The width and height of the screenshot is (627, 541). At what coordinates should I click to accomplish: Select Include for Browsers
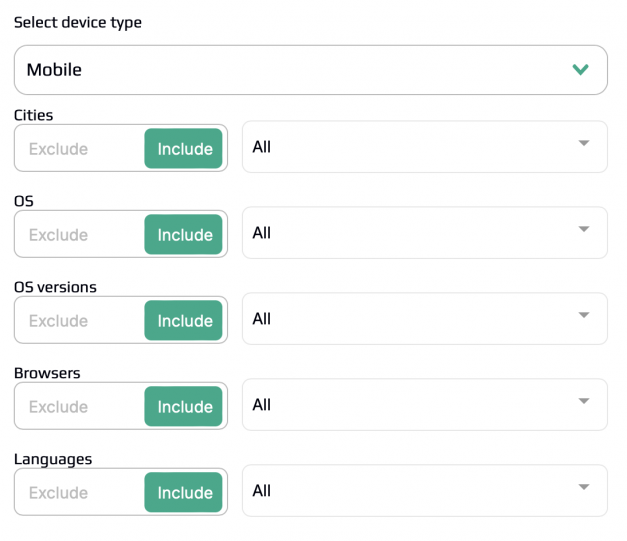click(x=184, y=406)
